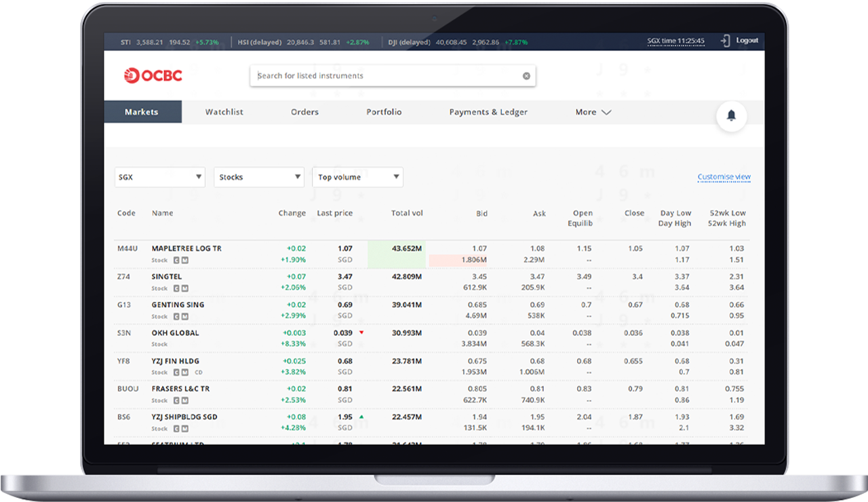Click the STI index ticker
The image size is (868, 502).
pyautogui.click(x=170, y=42)
